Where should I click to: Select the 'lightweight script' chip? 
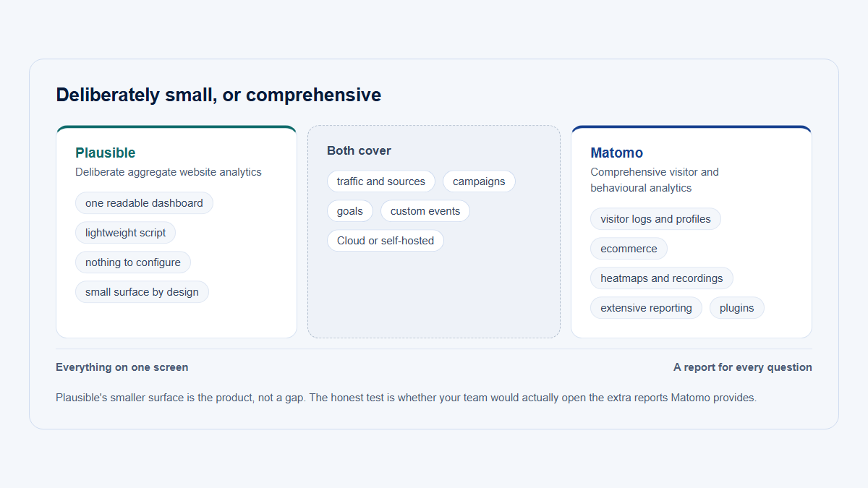[125, 233]
